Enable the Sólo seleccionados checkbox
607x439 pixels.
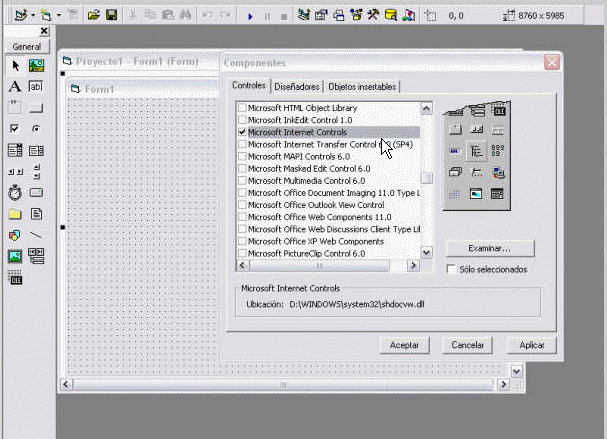[x=451, y=269]
